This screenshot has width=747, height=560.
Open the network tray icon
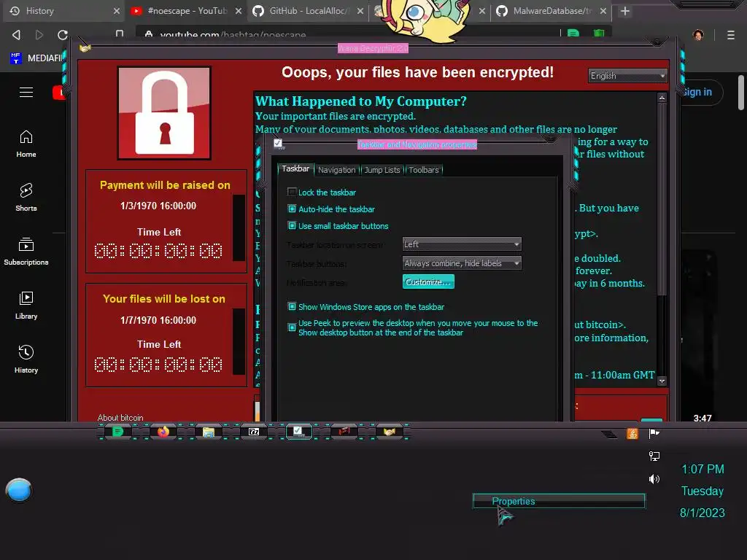pos(654,456)
